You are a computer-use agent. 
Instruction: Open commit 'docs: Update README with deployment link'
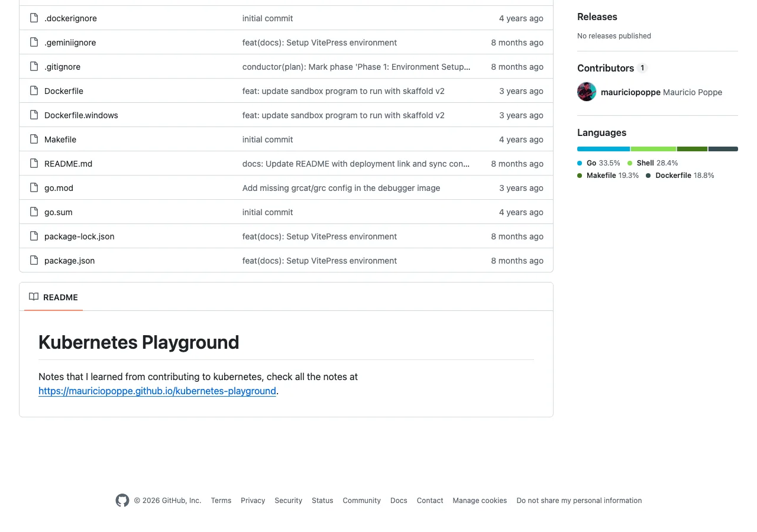(356, 164)
